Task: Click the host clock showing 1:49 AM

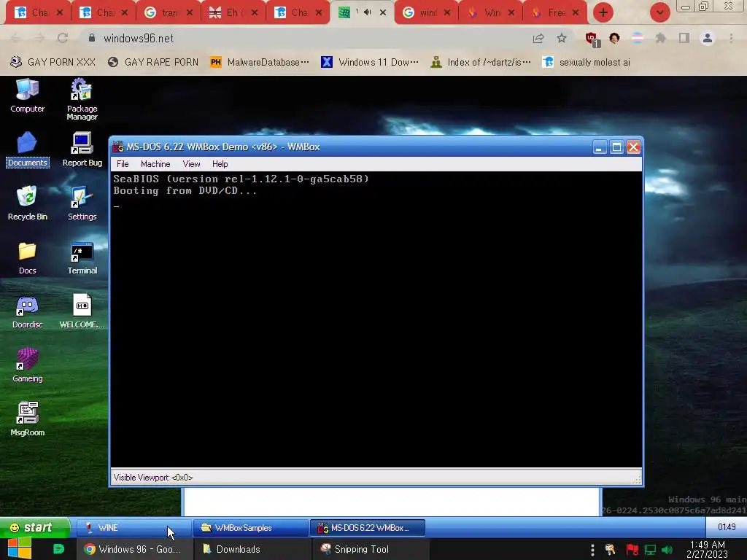Action: click(708, 549)
